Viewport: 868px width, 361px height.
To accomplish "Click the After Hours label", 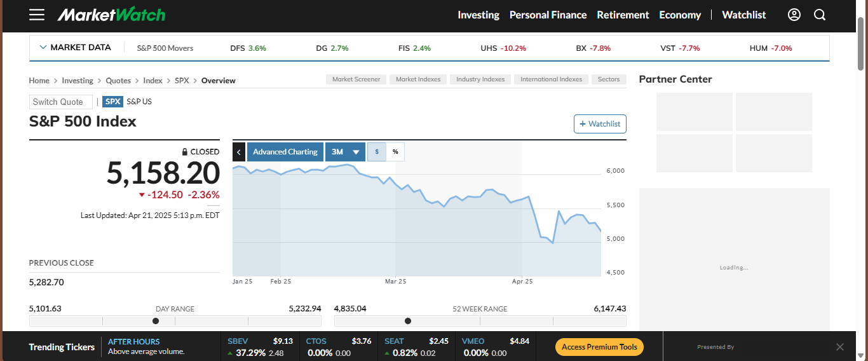I will pyautogui.click(x=134, y=342).
